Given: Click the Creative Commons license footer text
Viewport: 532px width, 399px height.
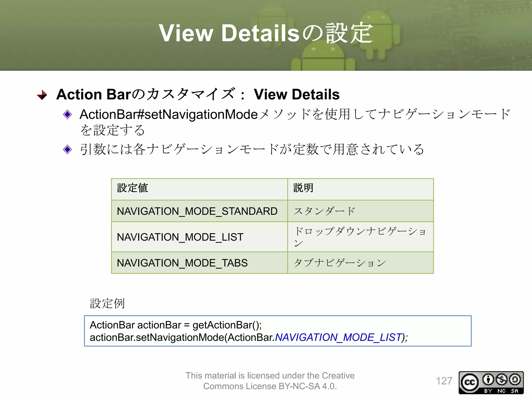Looking at the screenshot, I should pyautogui.click(x=270, y=381).
